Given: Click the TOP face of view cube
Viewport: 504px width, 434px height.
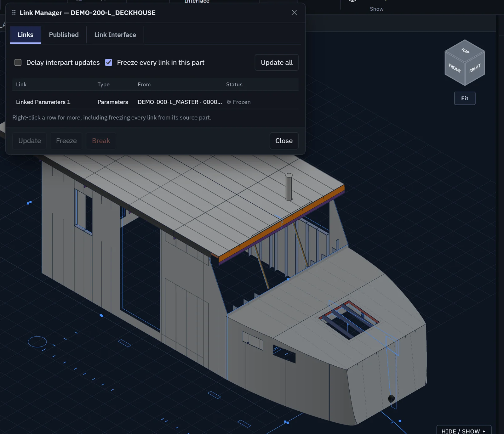Looking at the screenshot, I should point(465,51).
